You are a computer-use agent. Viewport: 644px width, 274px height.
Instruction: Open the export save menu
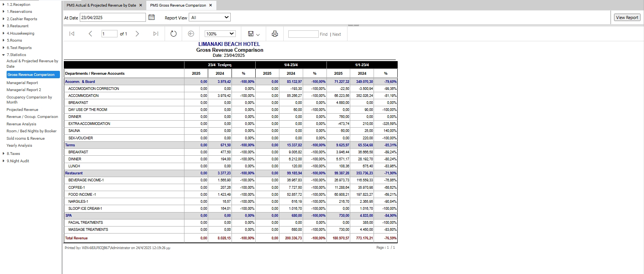253,34
